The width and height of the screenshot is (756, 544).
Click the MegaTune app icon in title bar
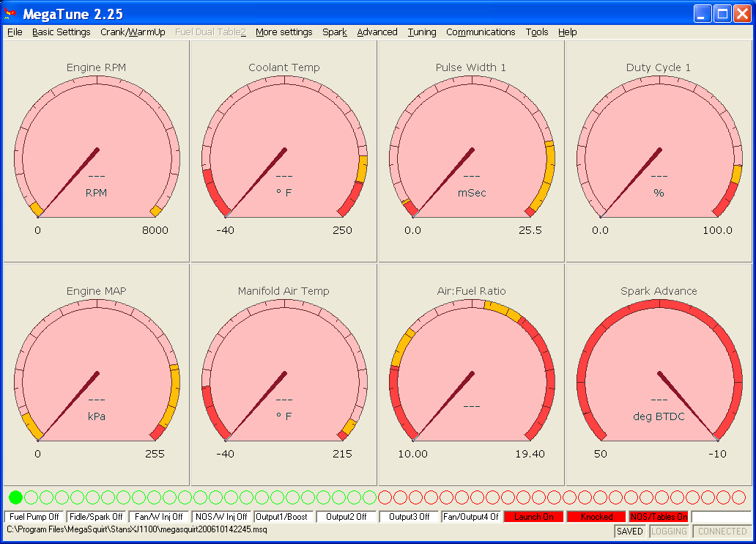(10, 13)
